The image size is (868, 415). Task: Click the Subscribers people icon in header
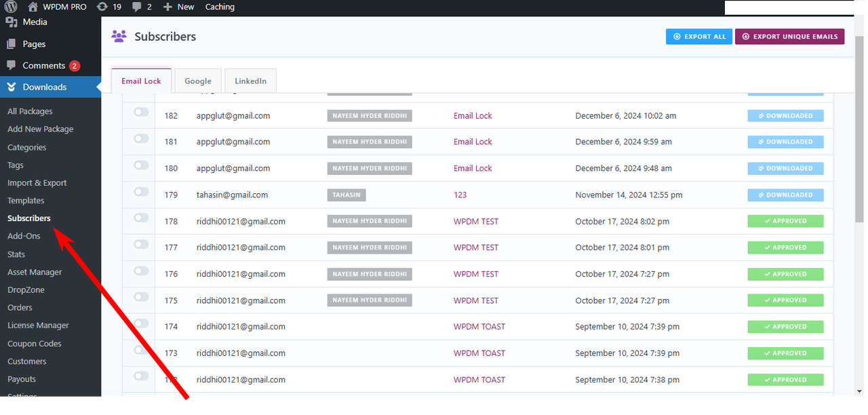(119, 37)
